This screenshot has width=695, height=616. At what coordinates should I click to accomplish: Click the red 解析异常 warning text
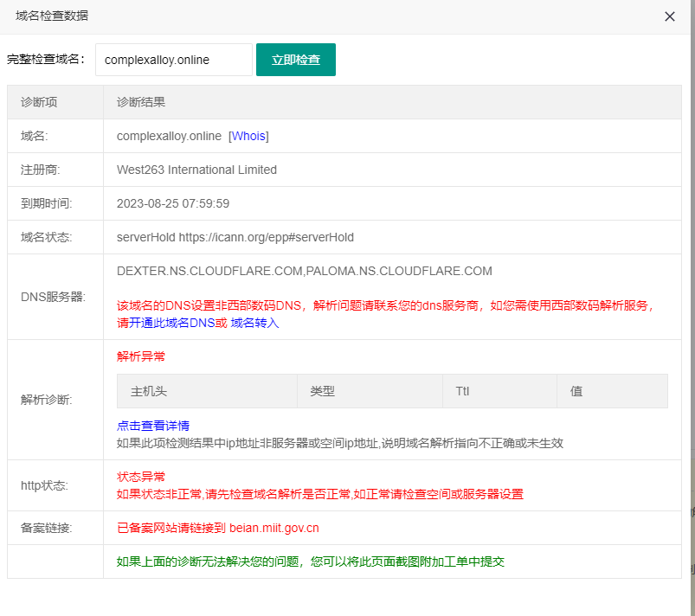(140, 356)
